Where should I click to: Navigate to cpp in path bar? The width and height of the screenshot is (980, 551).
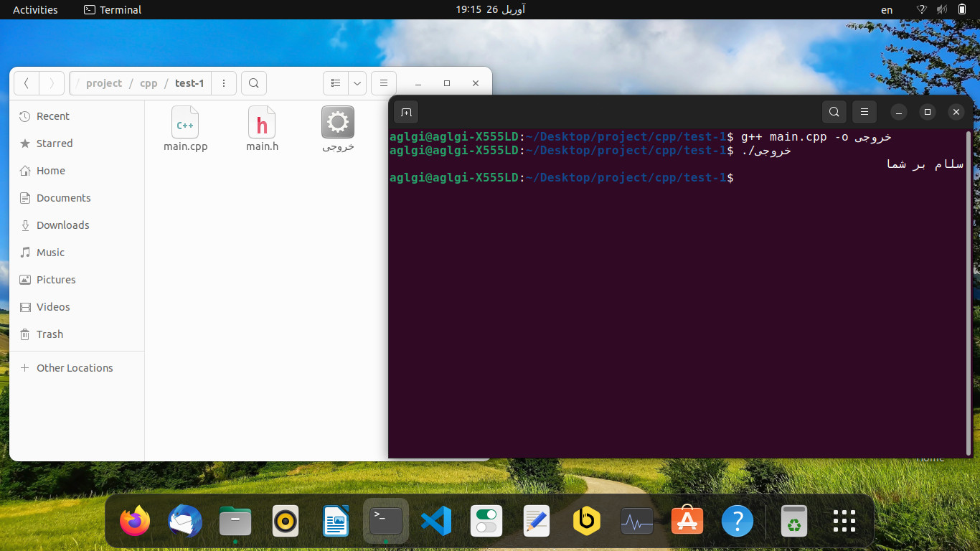click(149, 83)
